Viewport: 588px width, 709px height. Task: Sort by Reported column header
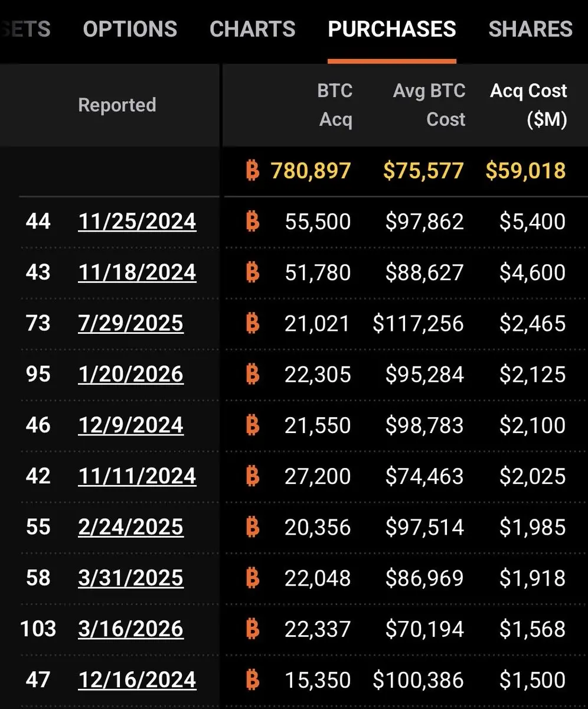117,105
